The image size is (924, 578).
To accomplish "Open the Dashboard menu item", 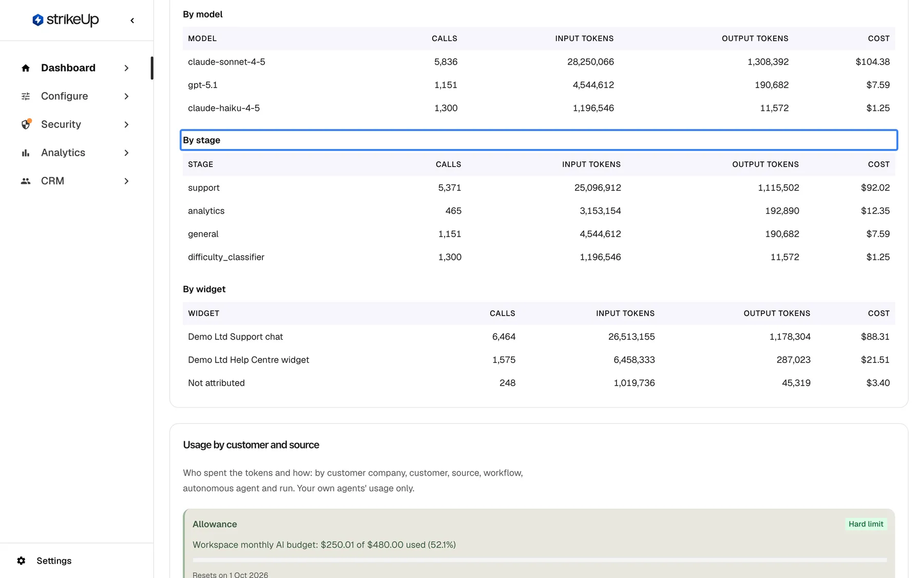I will pos(76,68).
